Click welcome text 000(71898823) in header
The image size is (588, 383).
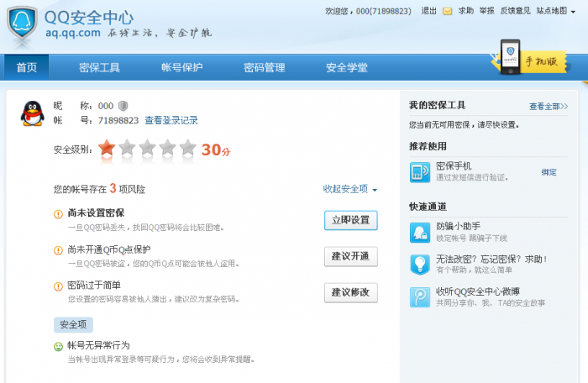[x=384, y=11]
